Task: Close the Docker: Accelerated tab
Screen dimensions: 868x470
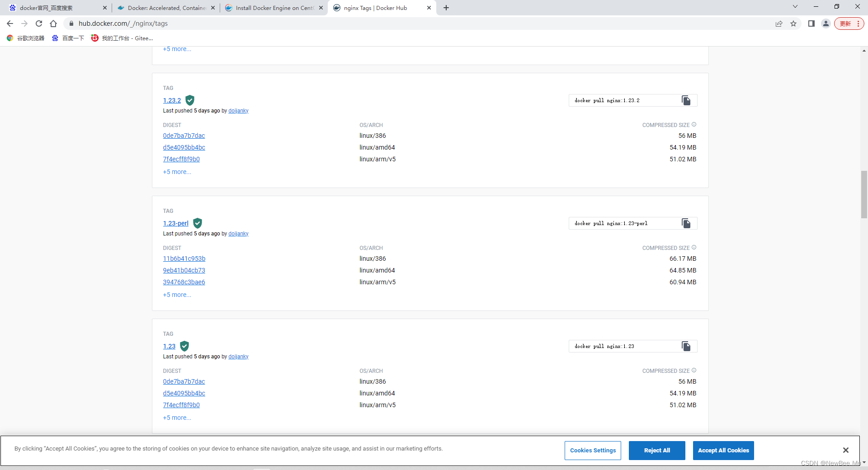Action: coord(213,8)
